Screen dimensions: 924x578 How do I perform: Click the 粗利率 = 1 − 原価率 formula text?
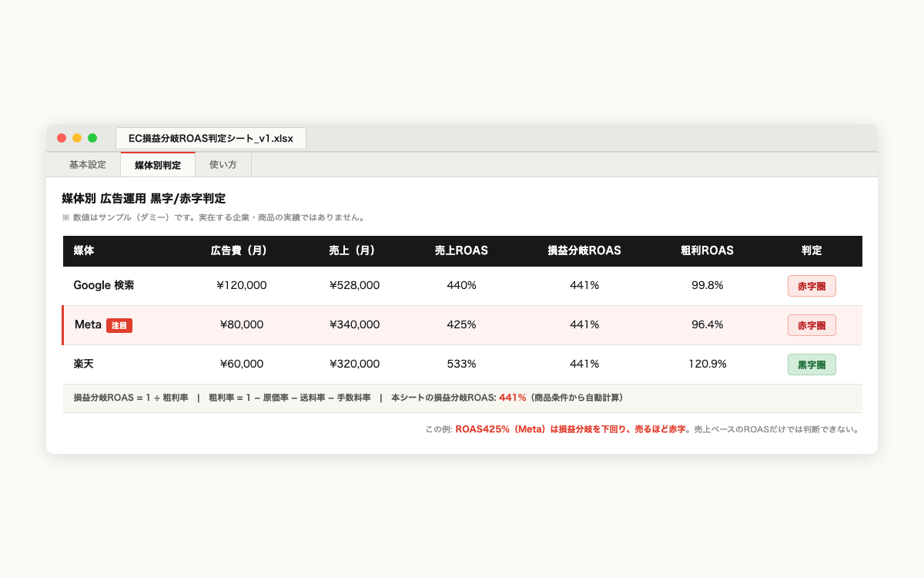pyautogui.click(x=290, y=398)
